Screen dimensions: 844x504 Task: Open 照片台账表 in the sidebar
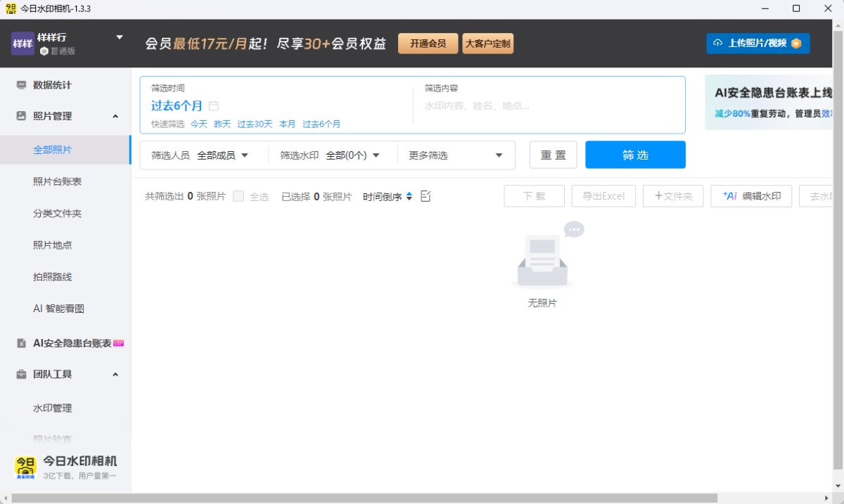pyautogui.click(x=58, y=181)
